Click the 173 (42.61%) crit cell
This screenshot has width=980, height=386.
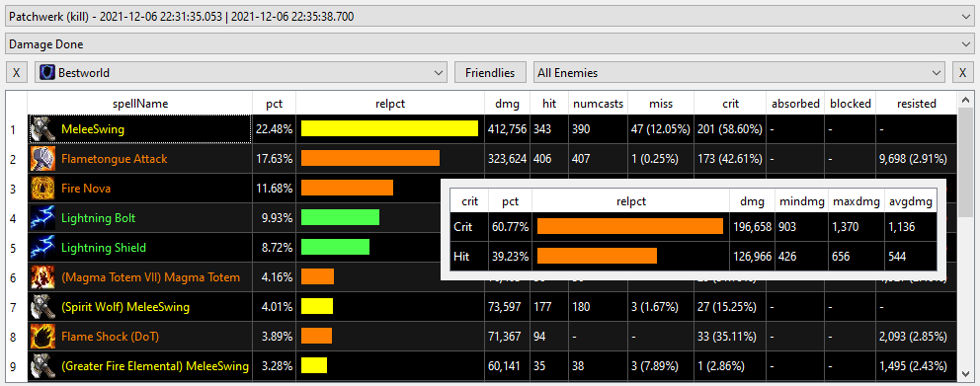[730, 159]
